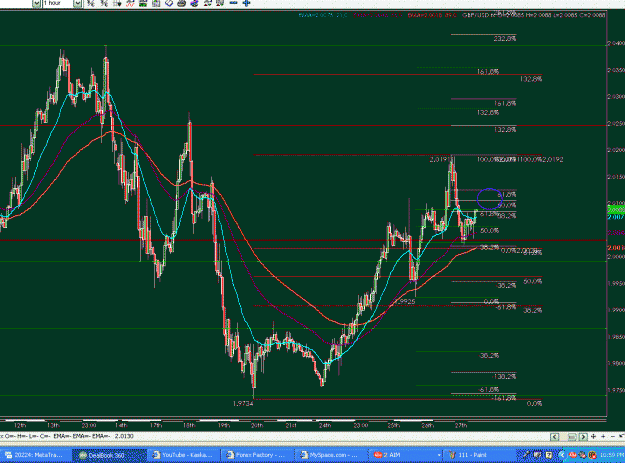The width and height of the screenshot is (625, 463).
Task: Click the red AIM icon in system tray
Action: pyautogui.click(x=573, y=455)
